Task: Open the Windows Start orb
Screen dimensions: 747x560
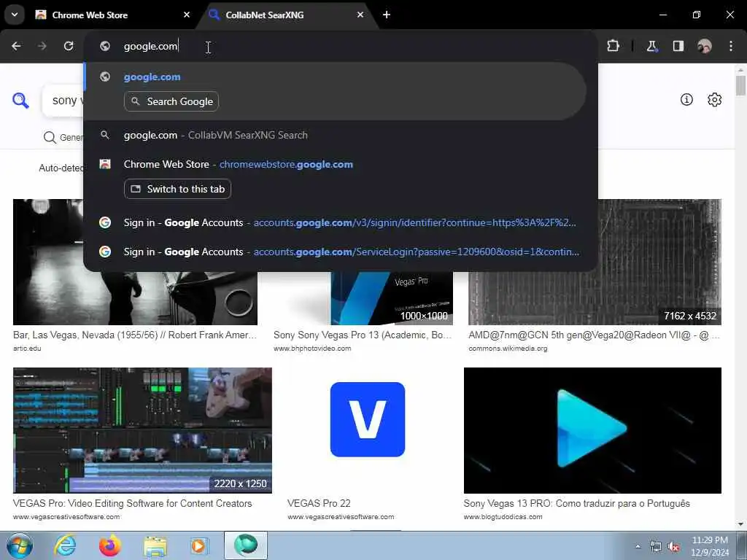Action: (x=20, y=545)
